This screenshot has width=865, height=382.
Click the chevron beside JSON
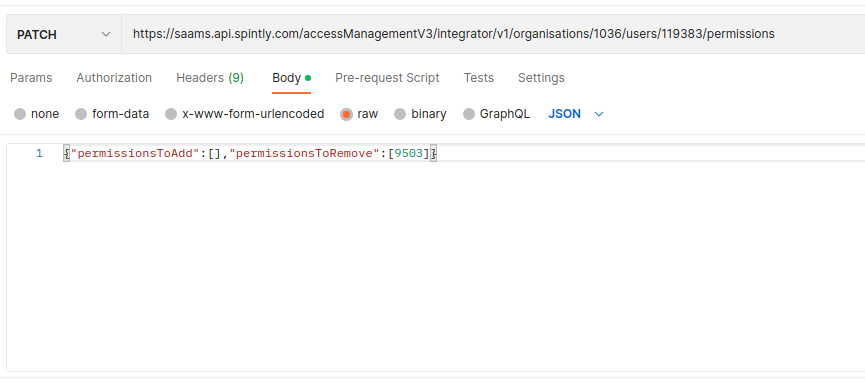(x=599, y=114)
